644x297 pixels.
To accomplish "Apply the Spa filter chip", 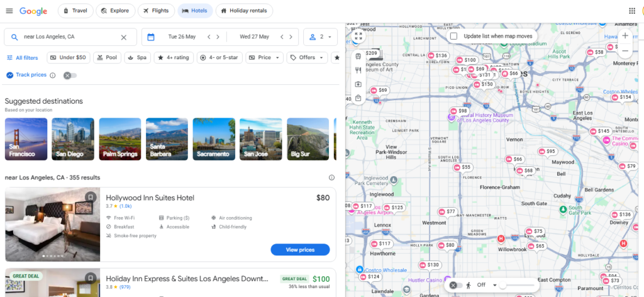I will (137, 57).
